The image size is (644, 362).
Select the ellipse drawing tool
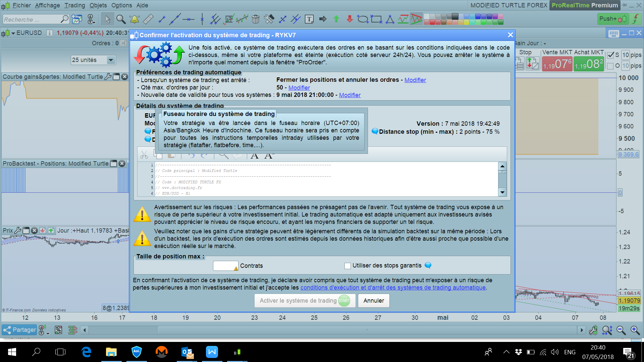click(x=363, y=19)
